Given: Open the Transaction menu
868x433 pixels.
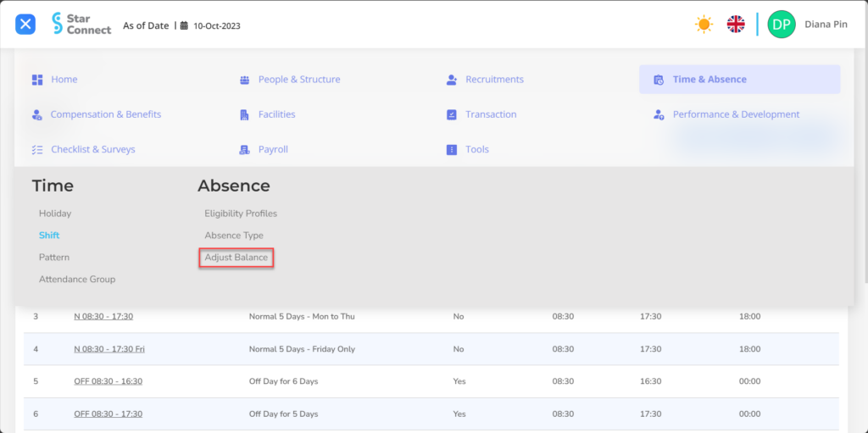Looking at the screenshot, I should (x=491, y=114).
